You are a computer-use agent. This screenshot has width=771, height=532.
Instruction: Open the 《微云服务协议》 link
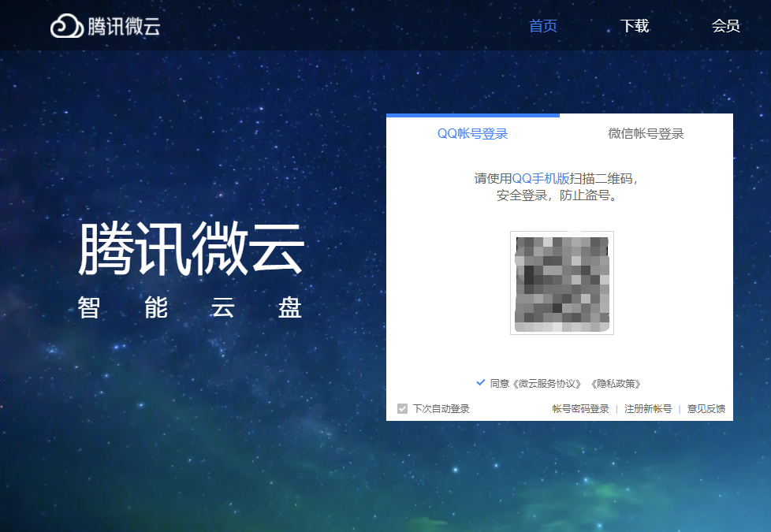pyautogui.click(x=547, y=384)
